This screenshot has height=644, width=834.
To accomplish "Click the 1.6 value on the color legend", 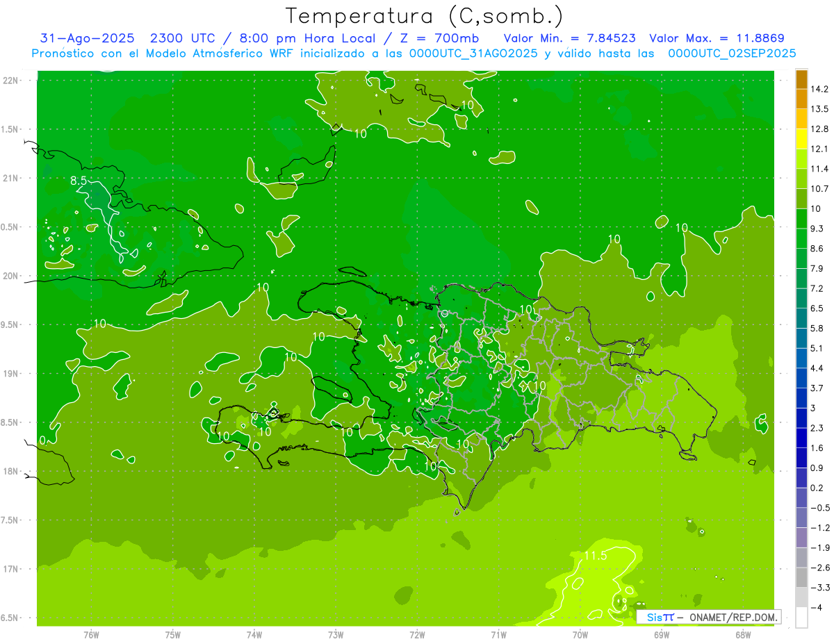I will (x=817, y=448).
